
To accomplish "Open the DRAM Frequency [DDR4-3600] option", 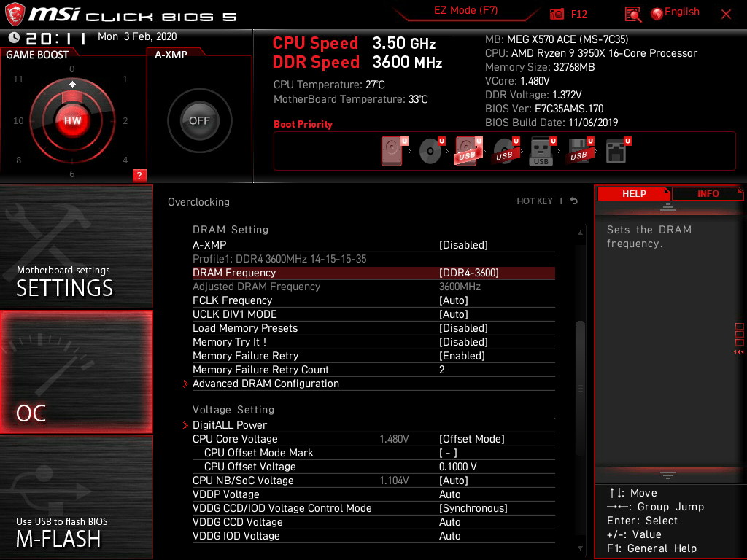I will 373,273.
